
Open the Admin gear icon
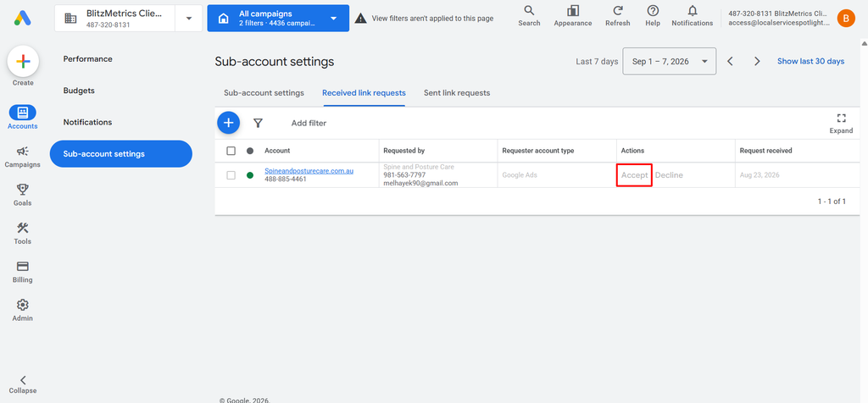point(23,305)
